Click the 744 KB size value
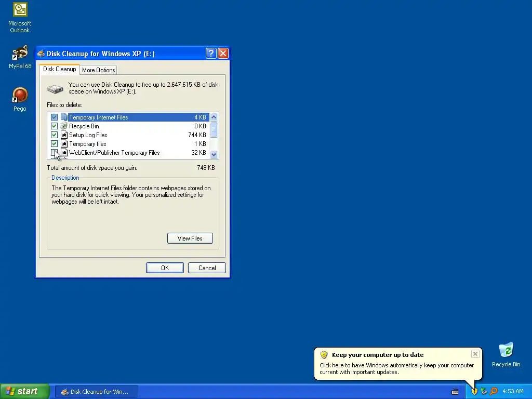 coord(197,135)
